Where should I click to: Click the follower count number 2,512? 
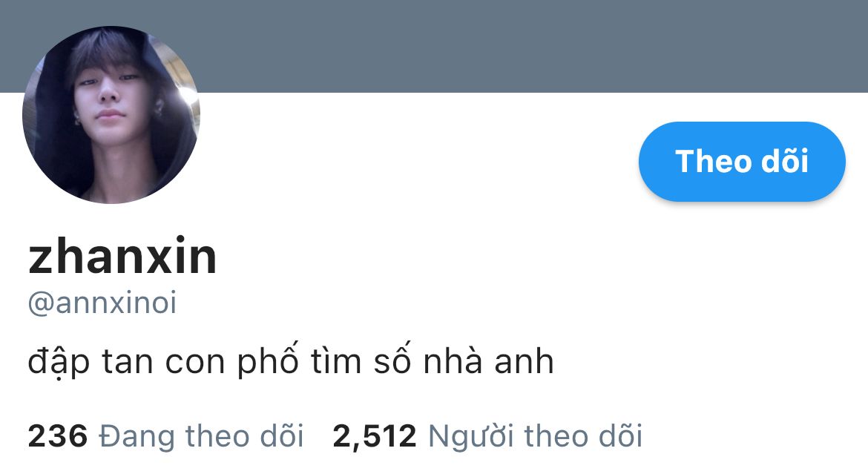coord(374,436)
